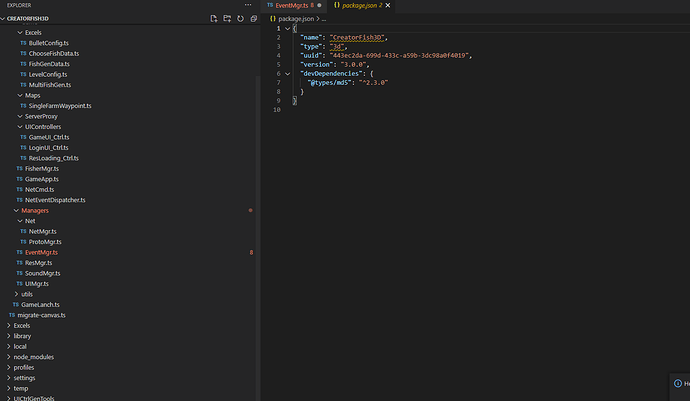Click the "3d" type value

337,46
